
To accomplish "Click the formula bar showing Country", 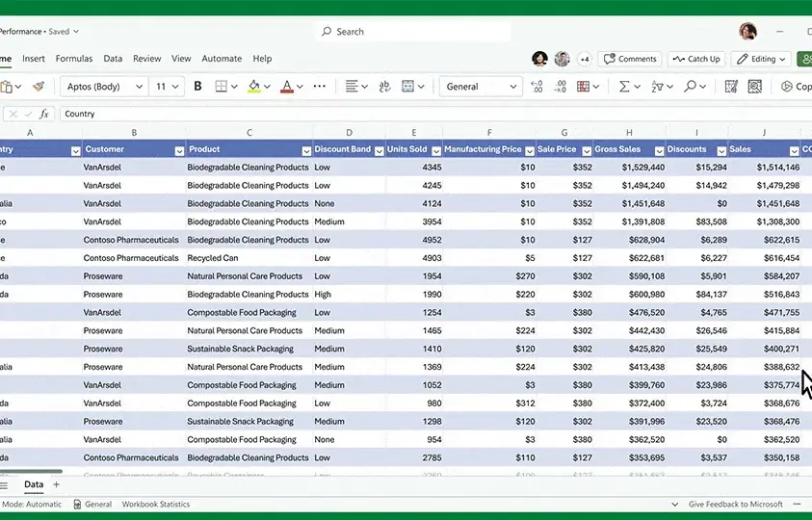I will (x=435, y=114).
